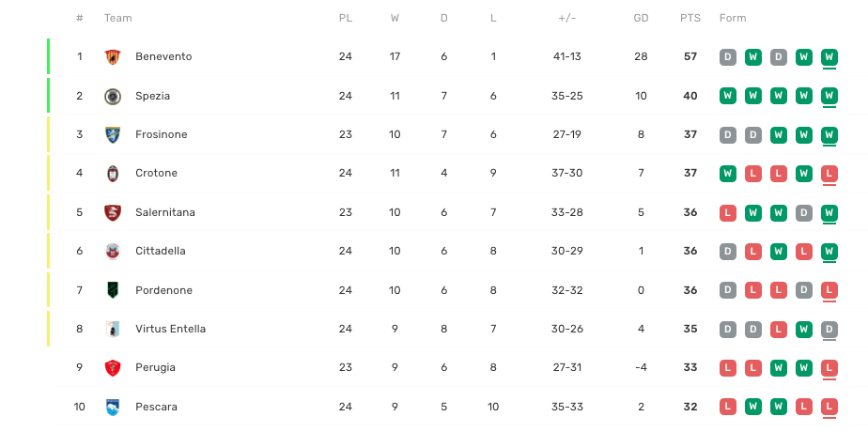Click Spezia's first W form result
Screen dimensions: 868x432
(x=727, y=96)
